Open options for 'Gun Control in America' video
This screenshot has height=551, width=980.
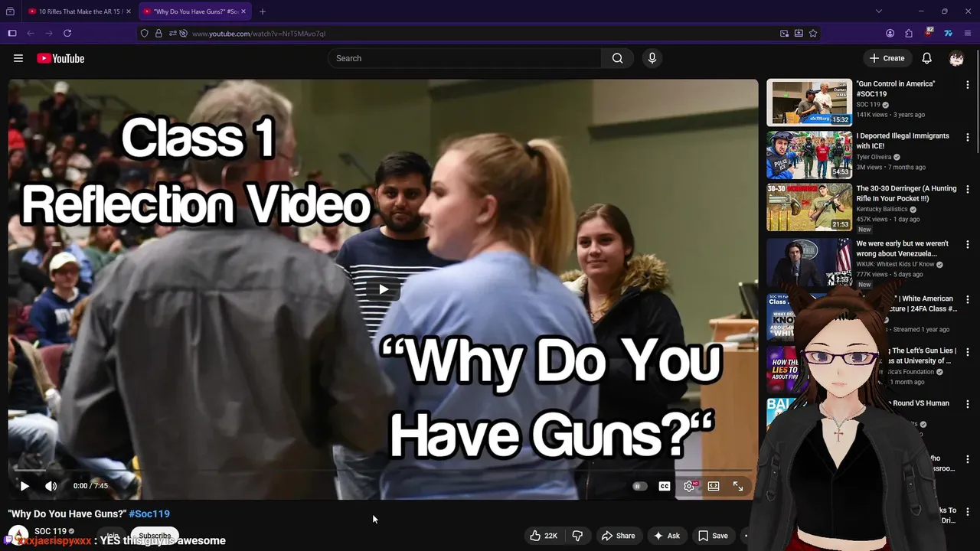pyautogui.click(x=968, y=85)
